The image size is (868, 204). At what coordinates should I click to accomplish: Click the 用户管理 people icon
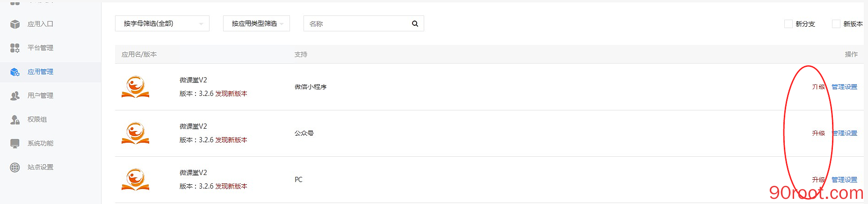(x=15, y=95)
